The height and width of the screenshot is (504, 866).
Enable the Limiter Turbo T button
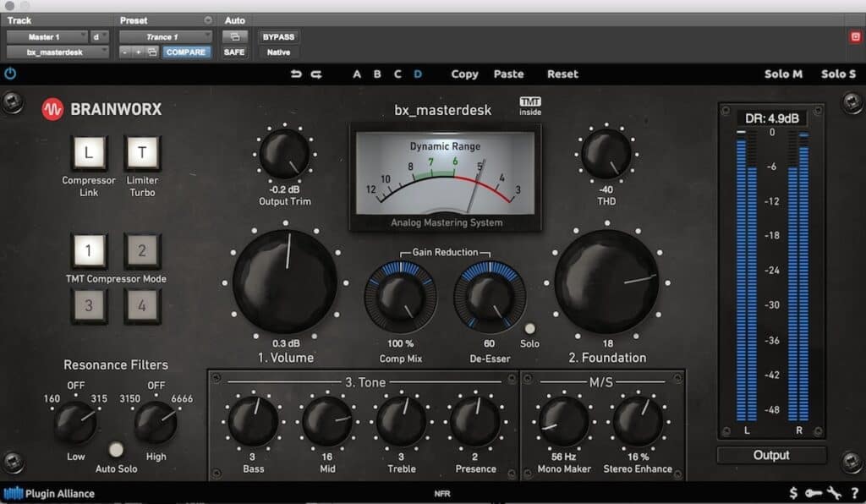142,153
